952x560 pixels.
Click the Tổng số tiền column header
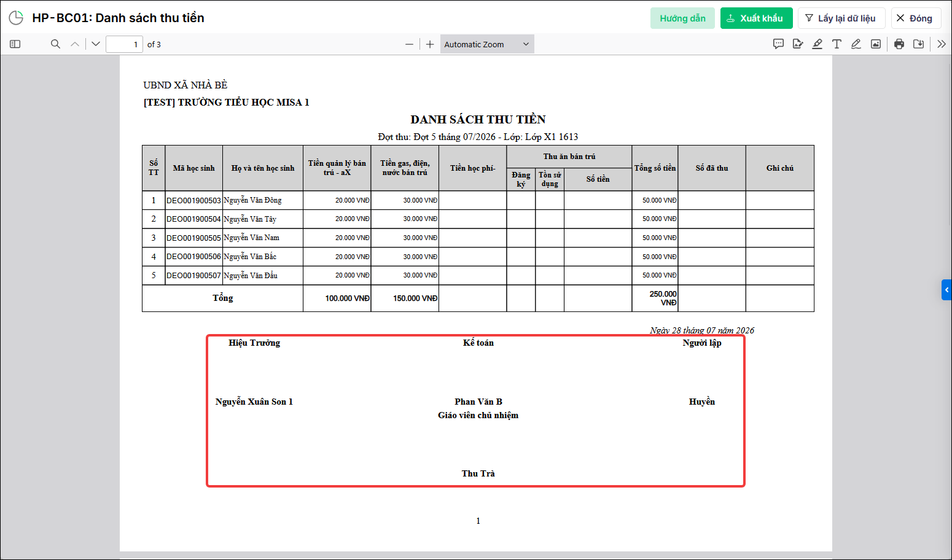tap(655, 168)
